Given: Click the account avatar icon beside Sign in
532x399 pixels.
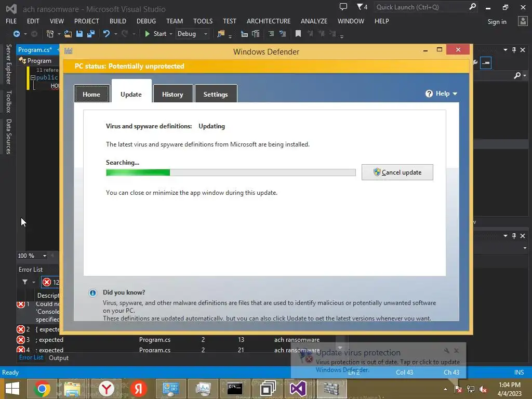Looking at the screenshot, I should 523,21.
